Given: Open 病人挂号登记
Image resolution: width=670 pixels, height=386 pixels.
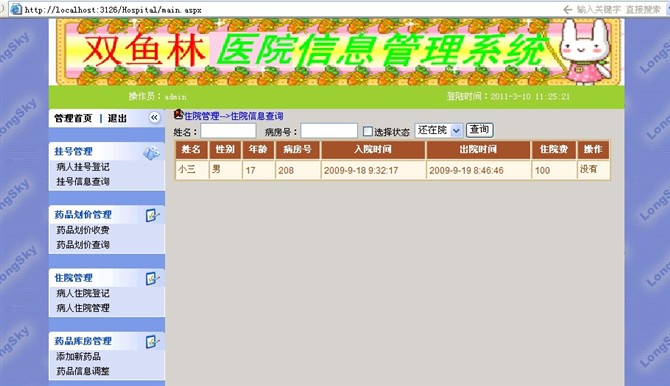Looking at the screenshot, I should (83, 167).
